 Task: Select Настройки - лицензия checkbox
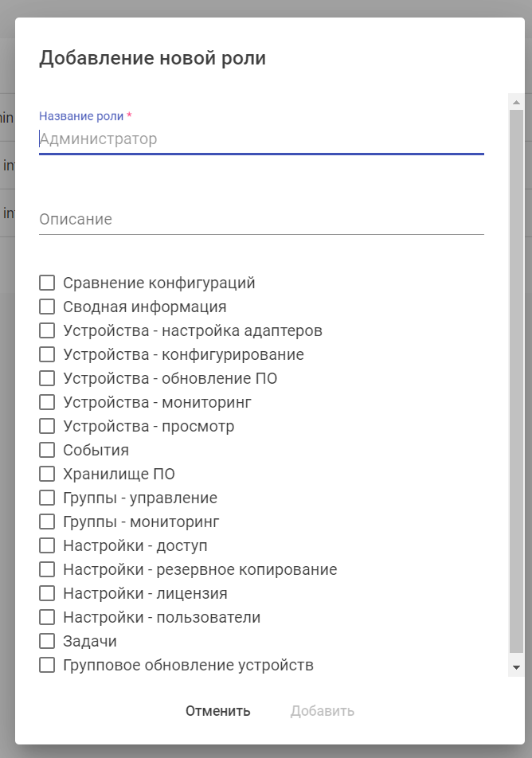[x=48, y=593]
